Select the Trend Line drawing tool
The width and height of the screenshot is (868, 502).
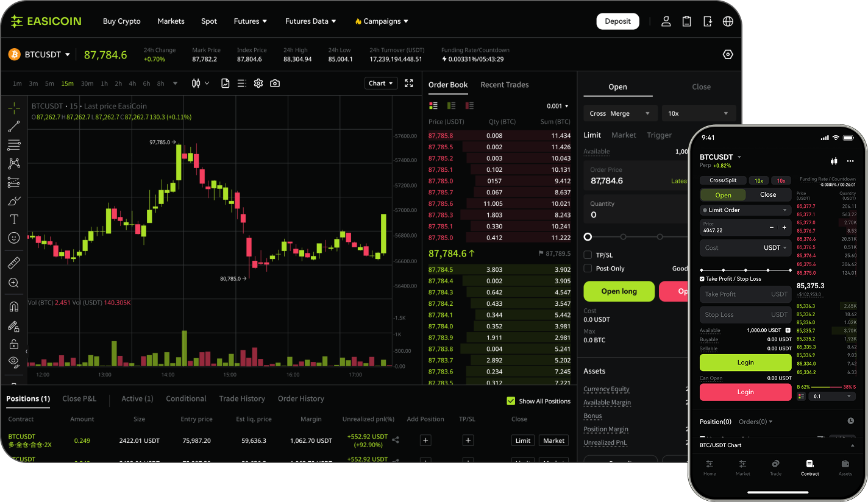click(13, 126)
